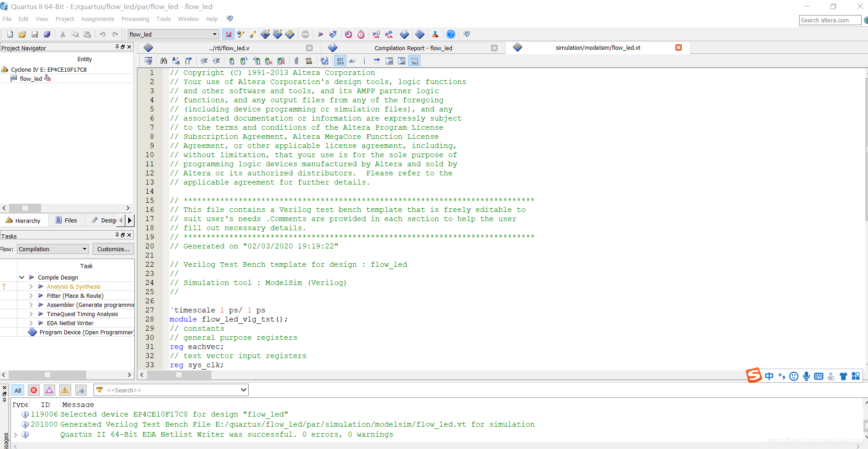Create a new file with the toolbar icon
This screenshot has height=449, width=868.
pyautogui.click(x=10, y=34)
